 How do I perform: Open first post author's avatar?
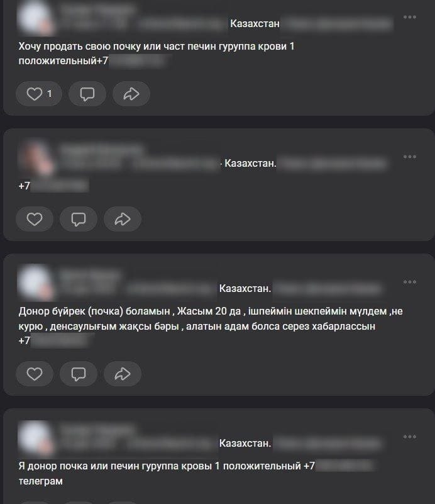point(35,18)
